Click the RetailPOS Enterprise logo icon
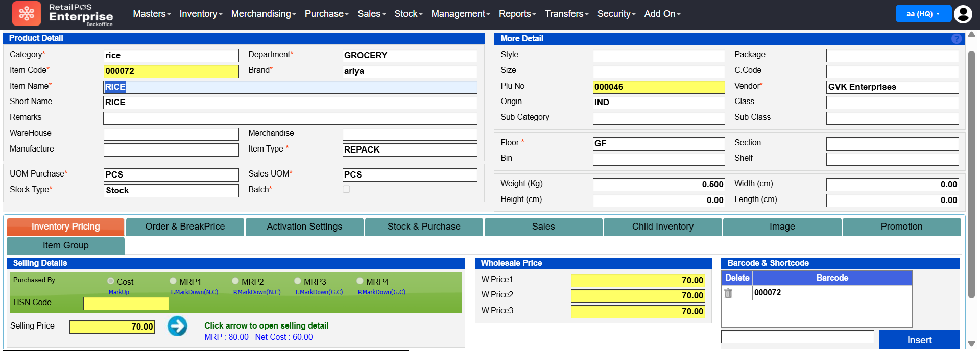Image resolution: width=980 pixels, height=351 pixels. pyautogui.click(x=27, y=14)
